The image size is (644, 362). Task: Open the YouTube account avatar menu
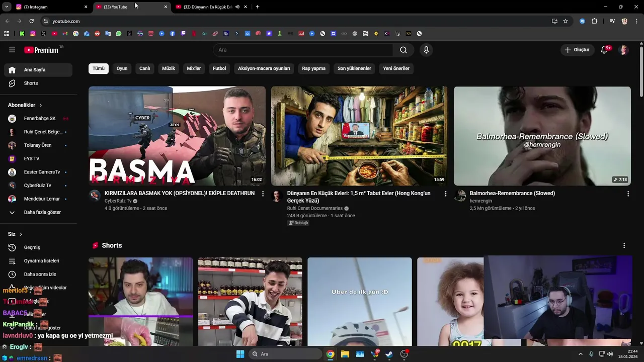click(x=624, y=50)
